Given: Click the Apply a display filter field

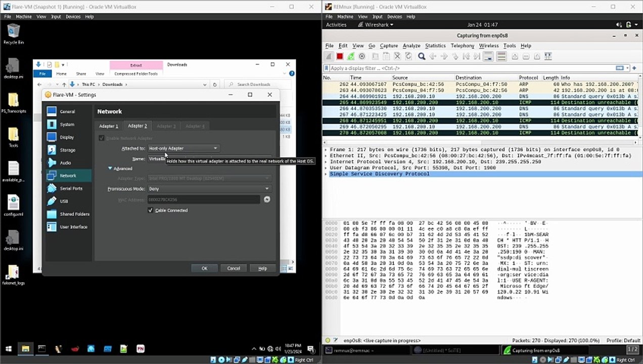Looking at the screenshot, I should click(x=473, y=68).
